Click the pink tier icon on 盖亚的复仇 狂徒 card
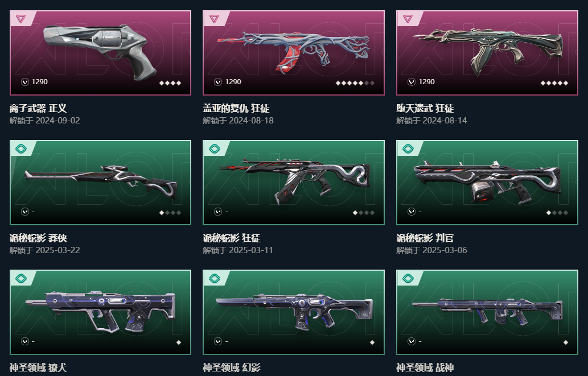Screen dimensions: 588x376 click(215, 19)
